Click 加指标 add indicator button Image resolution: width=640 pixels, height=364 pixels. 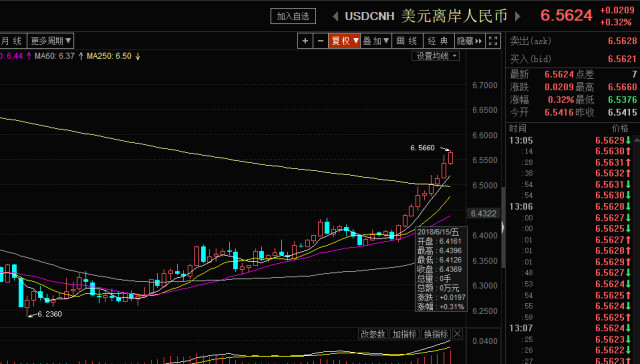coord(404,334)
